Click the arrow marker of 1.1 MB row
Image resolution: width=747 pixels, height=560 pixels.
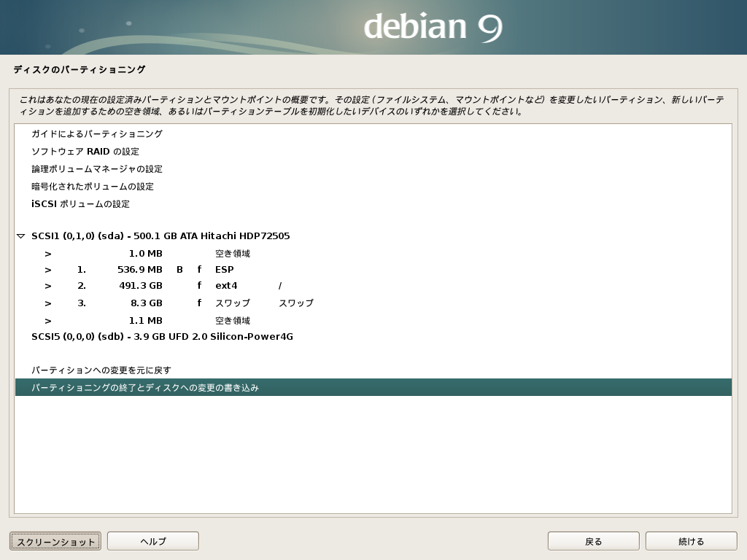point(48,321)
